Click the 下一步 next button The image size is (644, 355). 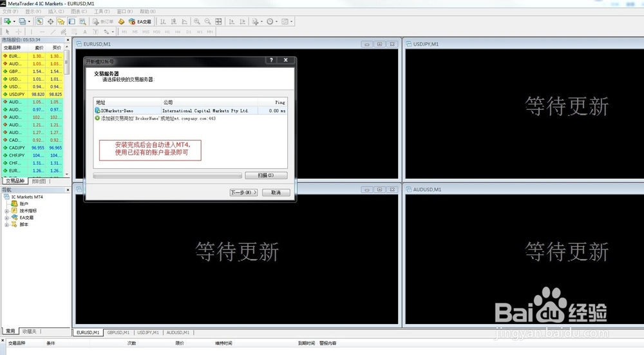pyautogui.click(x=243, y=192)
